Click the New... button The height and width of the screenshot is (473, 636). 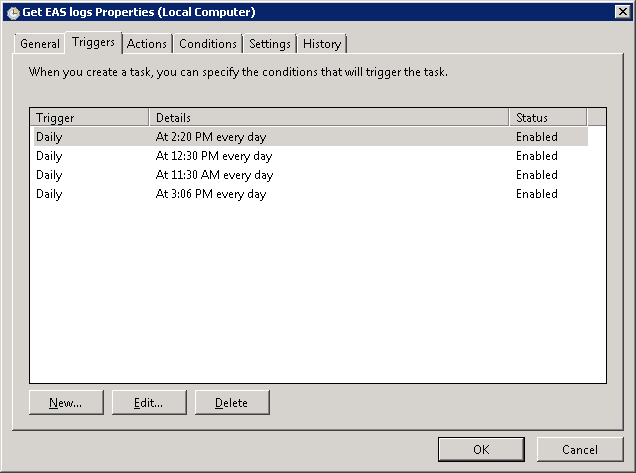tap(66, 402)
